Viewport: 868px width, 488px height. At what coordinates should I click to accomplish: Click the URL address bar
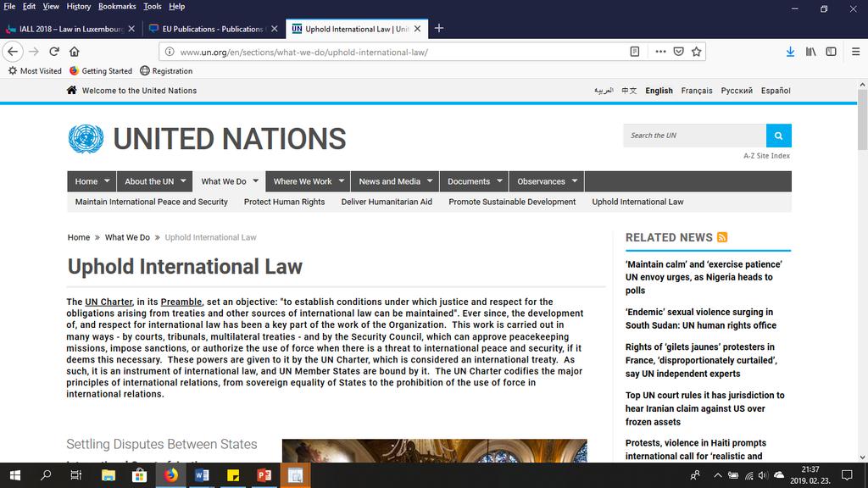[x=401, y=52]
